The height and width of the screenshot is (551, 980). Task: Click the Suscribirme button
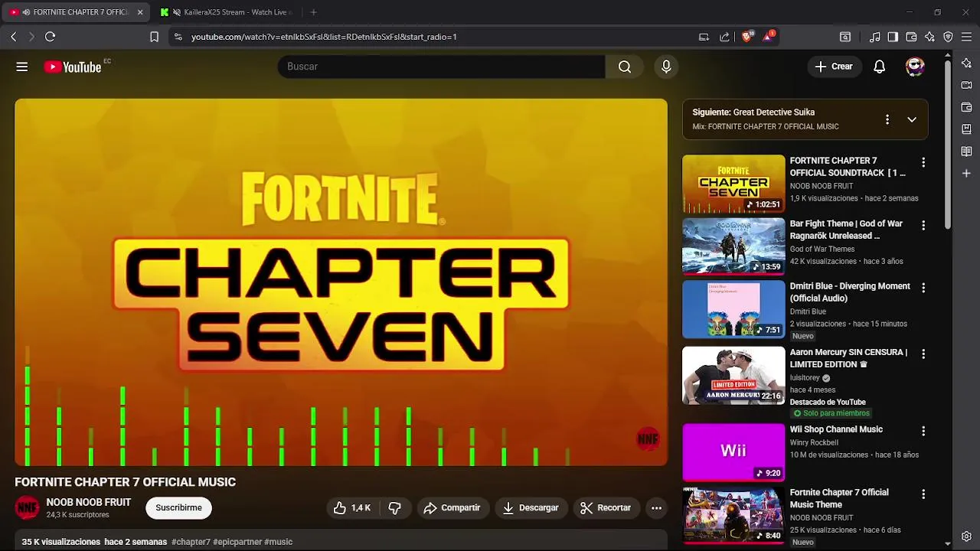tap(178, 507)
